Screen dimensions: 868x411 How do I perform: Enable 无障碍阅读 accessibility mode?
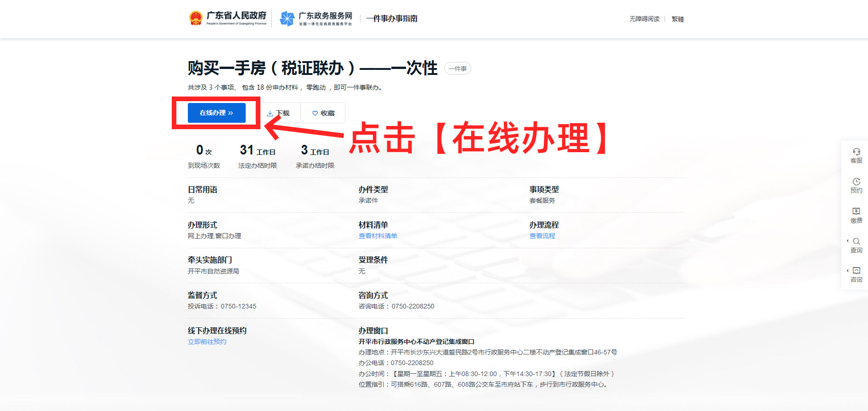644,19
